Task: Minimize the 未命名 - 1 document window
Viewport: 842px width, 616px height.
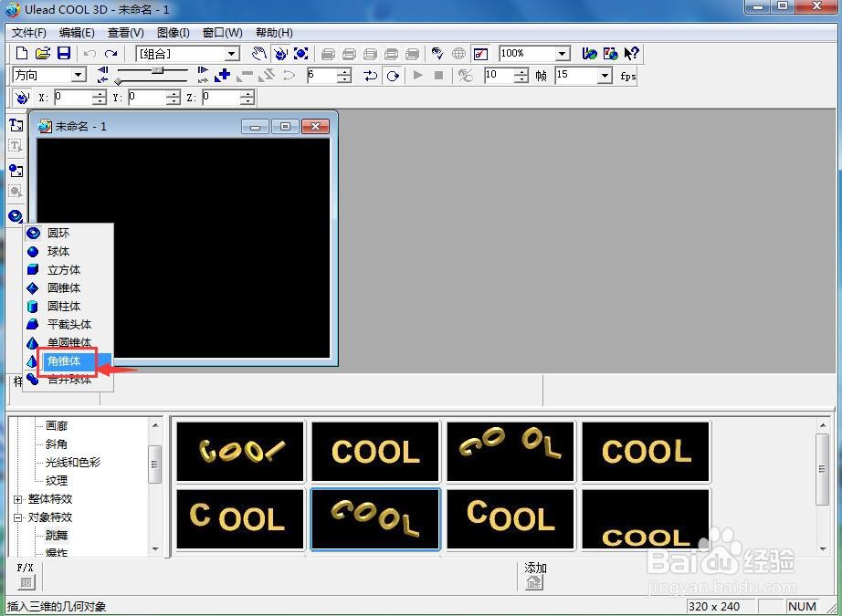Action: pos(255,127)
